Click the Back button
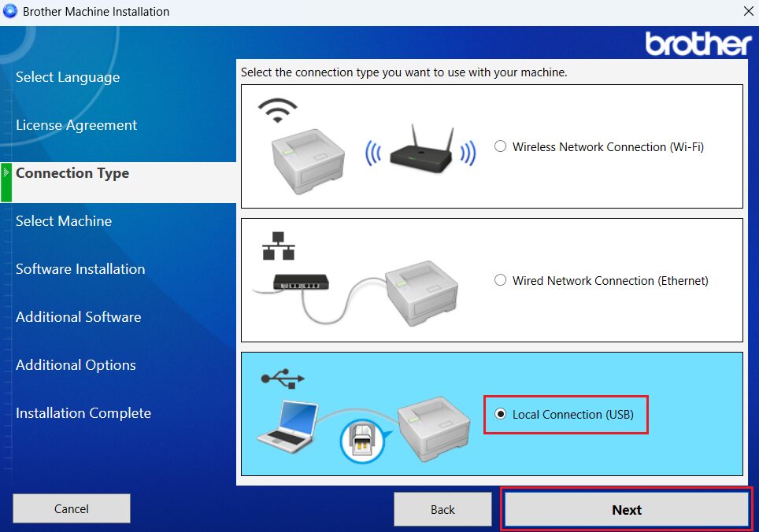Viewport: 759px width, 532px height. (442, 509)
